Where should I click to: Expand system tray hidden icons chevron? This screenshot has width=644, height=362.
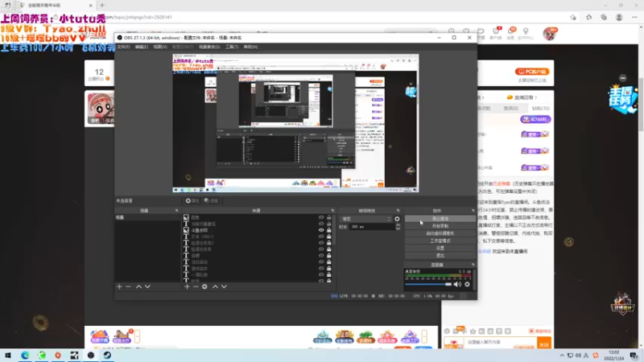point(562,356)
